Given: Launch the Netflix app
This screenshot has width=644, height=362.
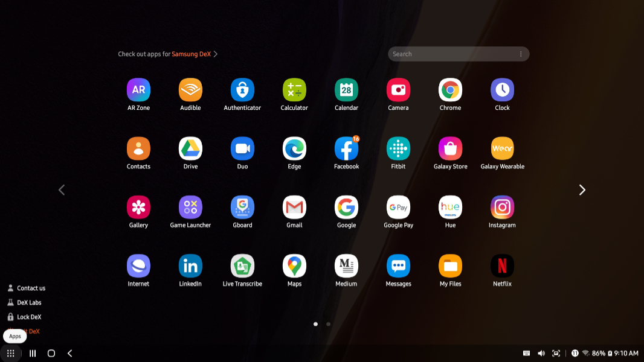Looking at the screenshot, I should coord(502,266).
